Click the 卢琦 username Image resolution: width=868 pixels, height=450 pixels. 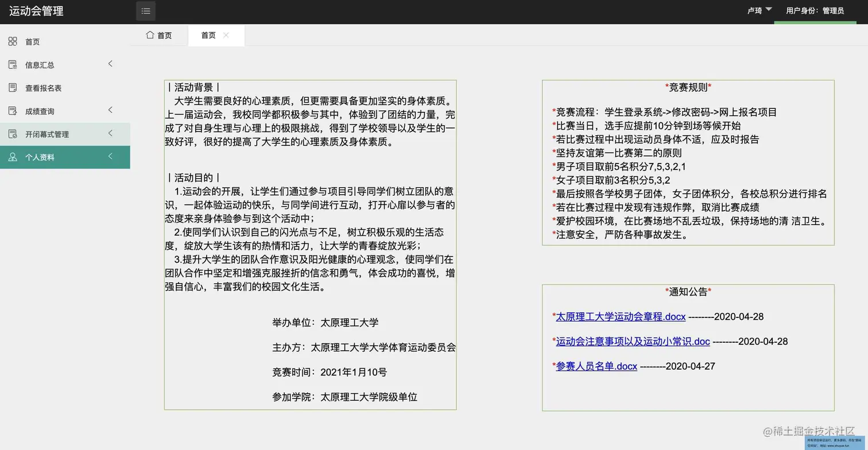click(754, 10)
